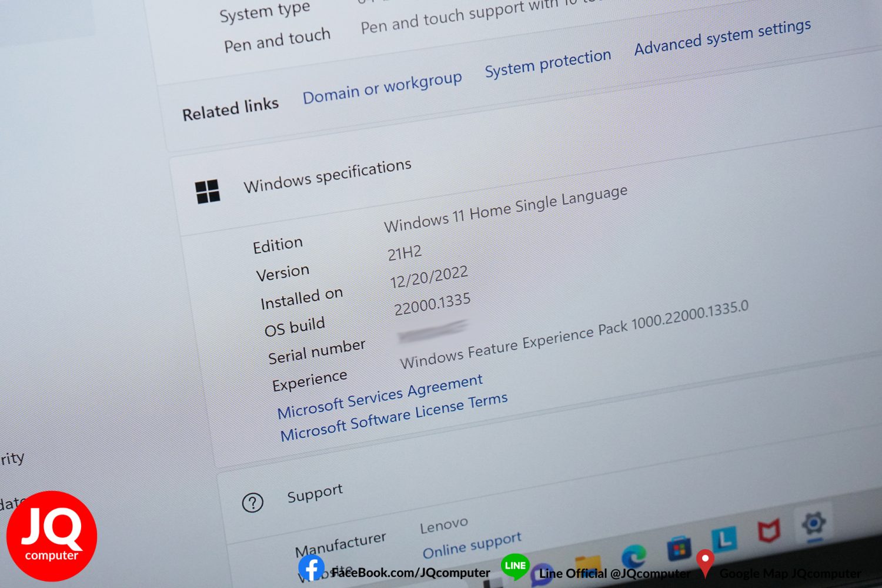Click the Edition label
This screenshot has height=588, width=882.
coord(278,245)
